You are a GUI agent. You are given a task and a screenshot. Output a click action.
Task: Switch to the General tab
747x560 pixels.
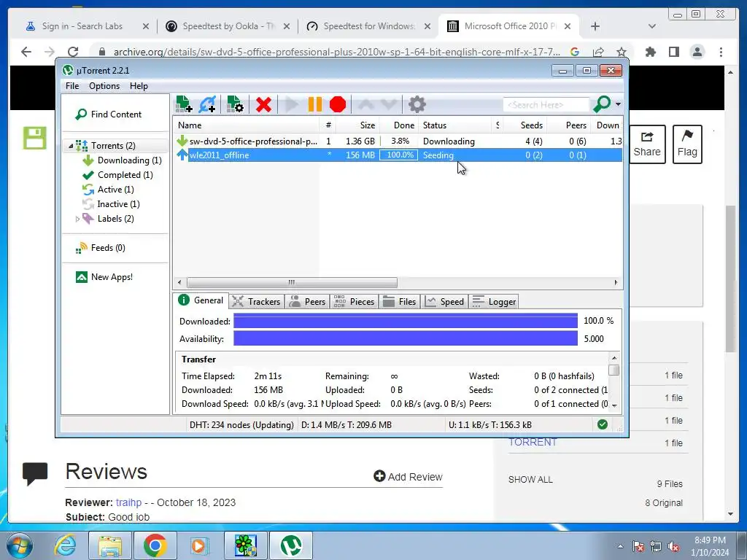tap(201, 300)
